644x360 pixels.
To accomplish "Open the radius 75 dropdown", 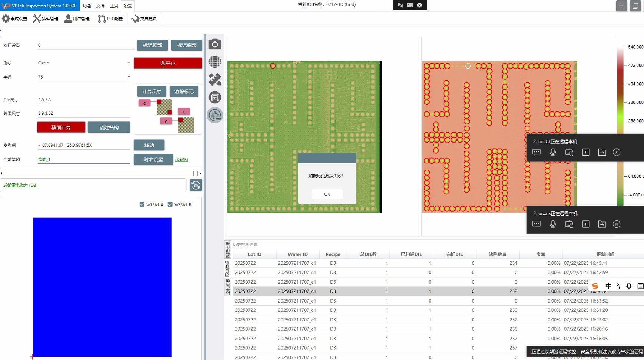I will pos(129,77).
